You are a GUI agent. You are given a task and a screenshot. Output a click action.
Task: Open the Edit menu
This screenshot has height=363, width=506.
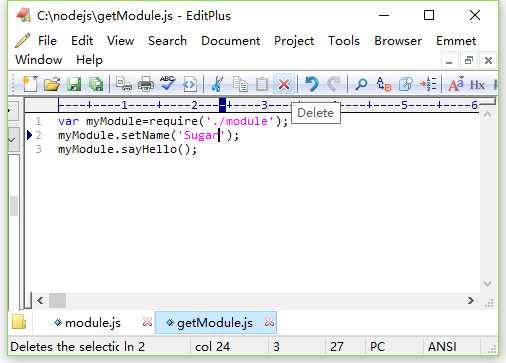82,41
